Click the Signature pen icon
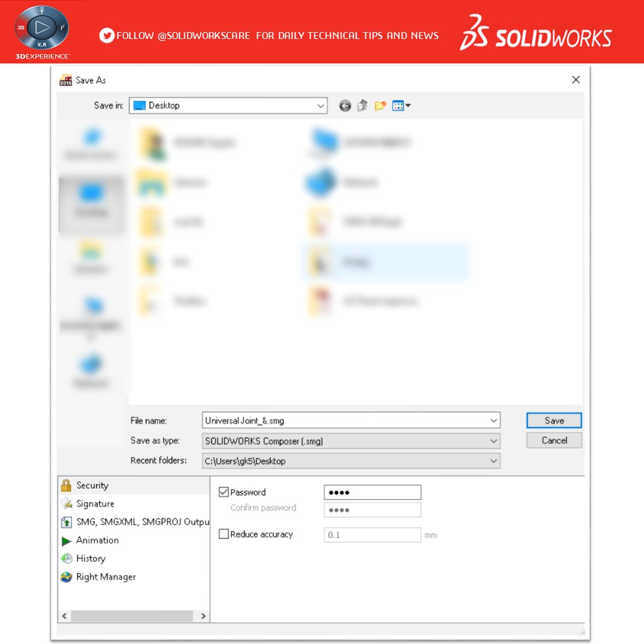 67,504
